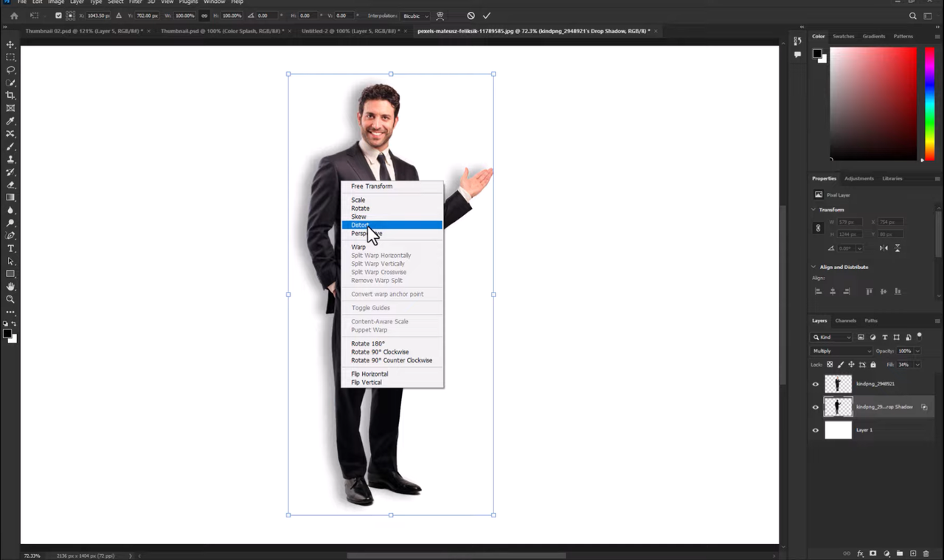
Task: Open the Hand tool
Action: tap(10, 287)
